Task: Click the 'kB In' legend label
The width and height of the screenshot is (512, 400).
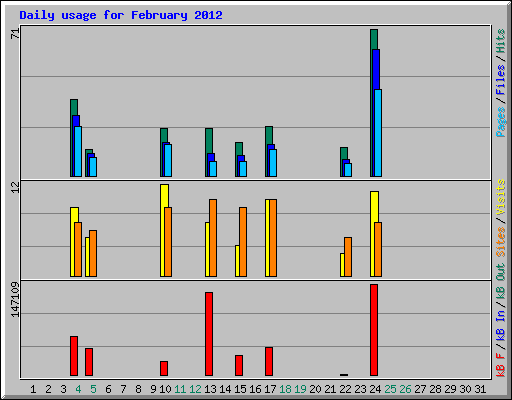Action: tap(501, 326)
